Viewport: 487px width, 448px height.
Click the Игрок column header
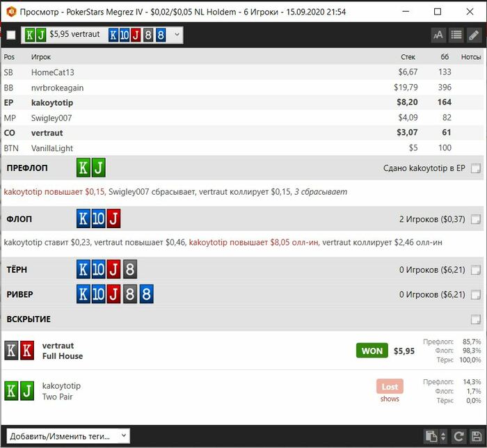click(40, 57)
